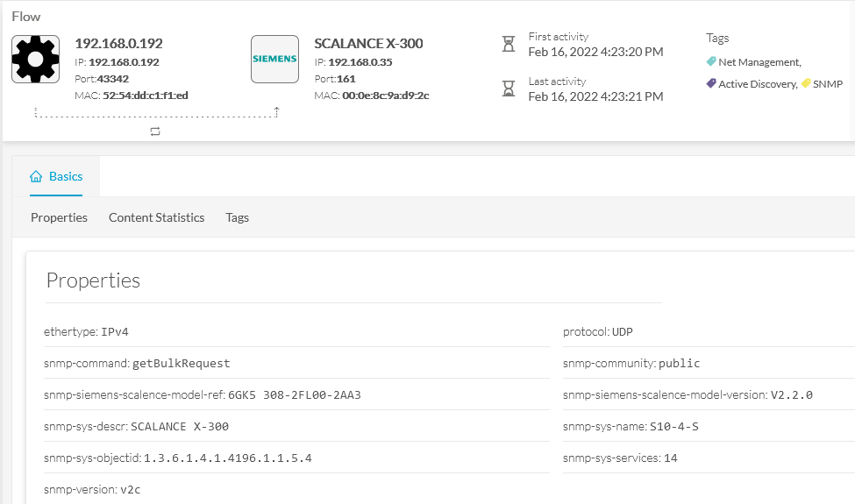Screen dimensions: 855x504
Task: Click First activity timestamp 4:23:20 PM
Action: [596, 52]
